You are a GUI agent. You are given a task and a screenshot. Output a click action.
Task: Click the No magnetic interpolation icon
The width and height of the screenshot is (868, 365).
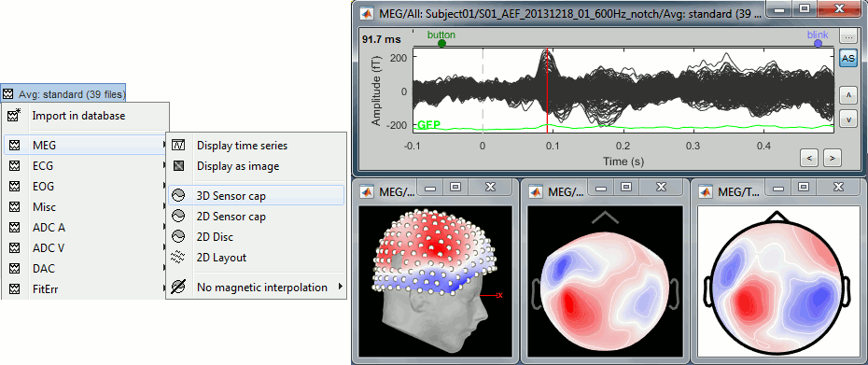click(x=178, y=288)
